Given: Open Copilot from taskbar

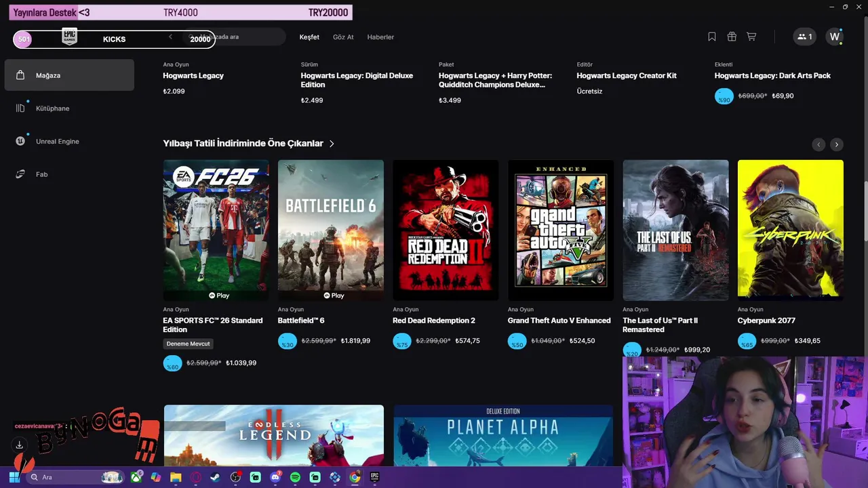Looking at the screenshot, I should pyautogui.click(x=156, y=477).
